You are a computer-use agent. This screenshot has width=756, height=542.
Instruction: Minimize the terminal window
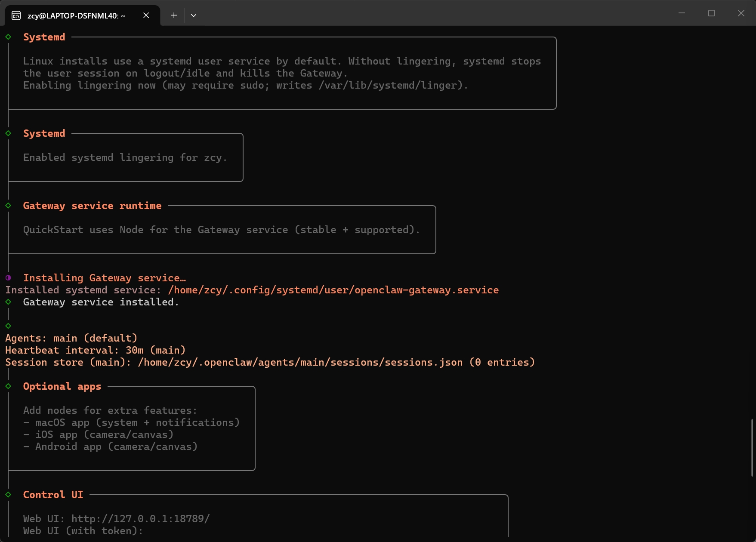point(682,13)
